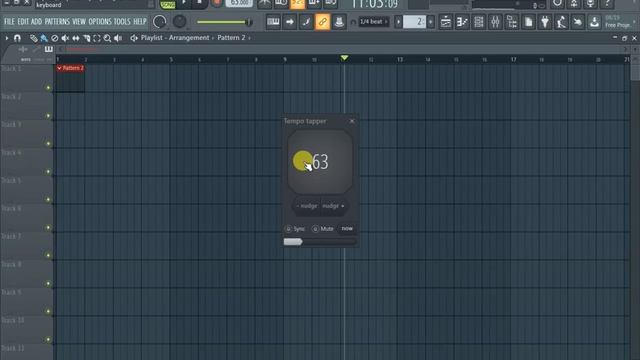The height and width of the screenshot is (360, 640).
Task: Select previous pattern with left arrow
Action: pos(398,22)
